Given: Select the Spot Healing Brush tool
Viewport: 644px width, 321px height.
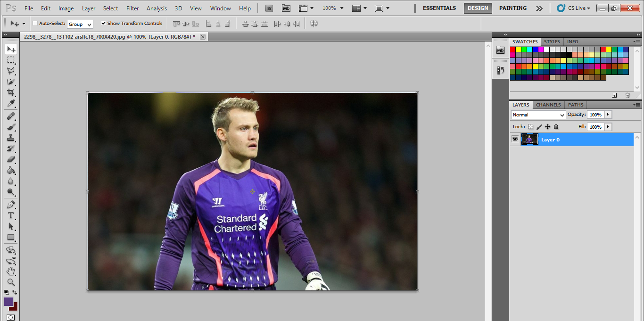Looking at the screenshot, I should point(11,116).
